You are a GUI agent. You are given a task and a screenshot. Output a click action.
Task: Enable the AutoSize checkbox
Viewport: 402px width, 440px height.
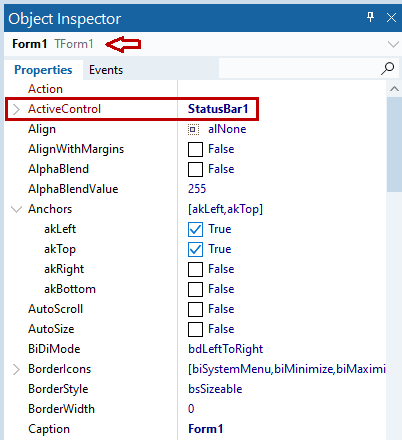(x=195, y=329)
